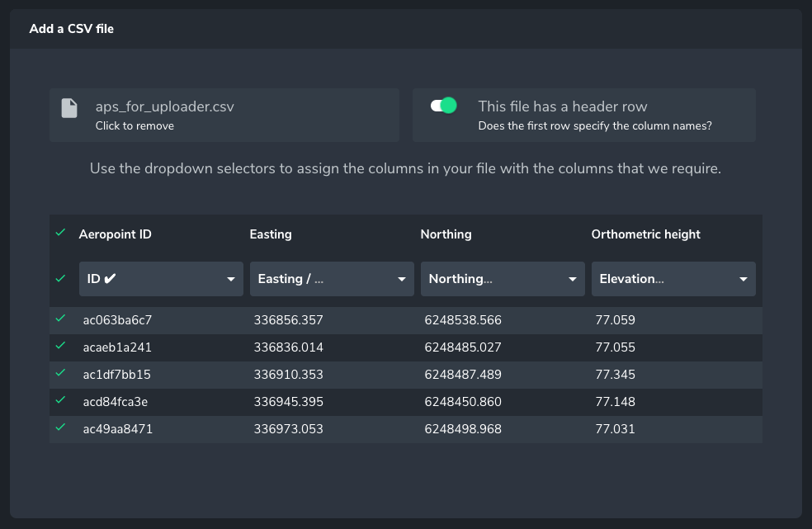Open the Northing column dropdown
The height and width of the screenshot is (529, 812).
[x=503, y=279]
